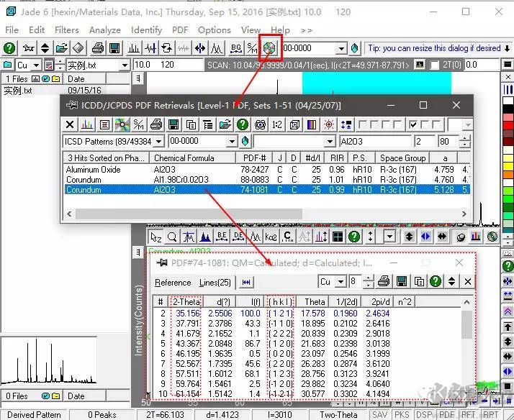The width and height of the screenshot is (514, 420).
Task: Open the Analyze menu
Action: [105, 30]
